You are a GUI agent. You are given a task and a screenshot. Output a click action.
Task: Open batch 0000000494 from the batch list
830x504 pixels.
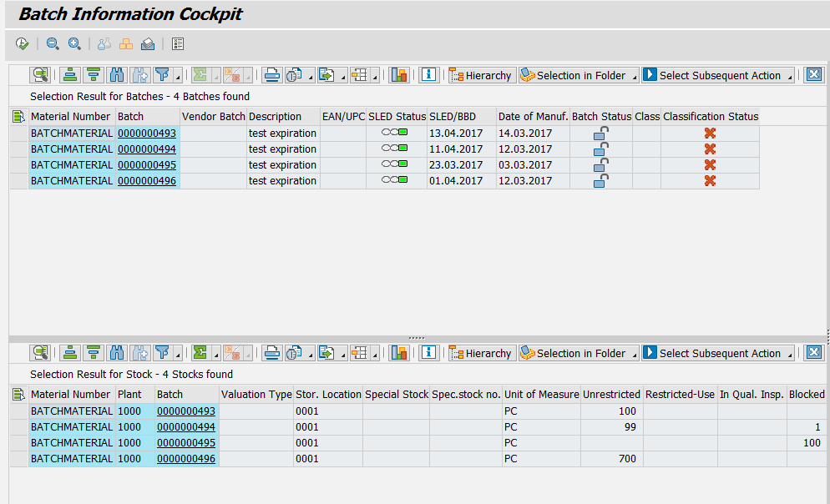(147, 148)
